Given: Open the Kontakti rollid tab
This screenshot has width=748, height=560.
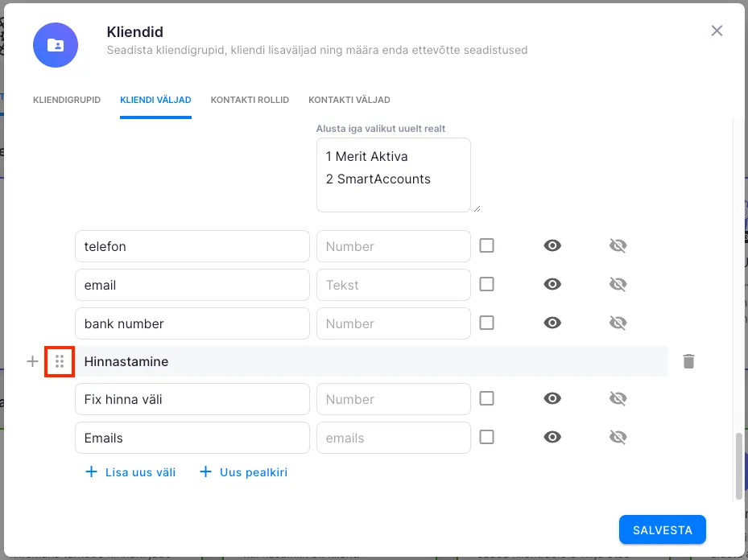Looking at the screenshot, I should 250,100.
